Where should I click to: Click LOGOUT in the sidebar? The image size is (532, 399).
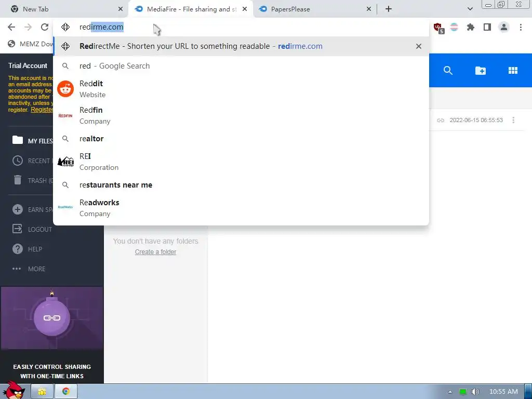32,229
